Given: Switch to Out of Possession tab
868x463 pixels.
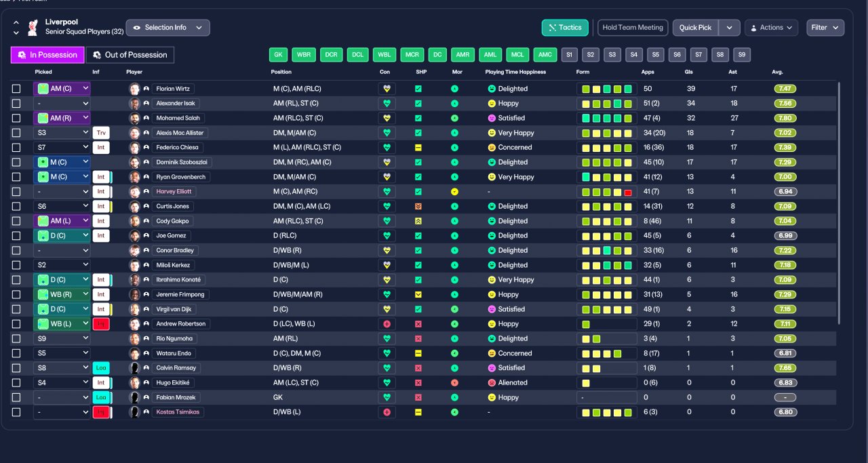Looking at the screenshot, I should [x=130, y=55].
